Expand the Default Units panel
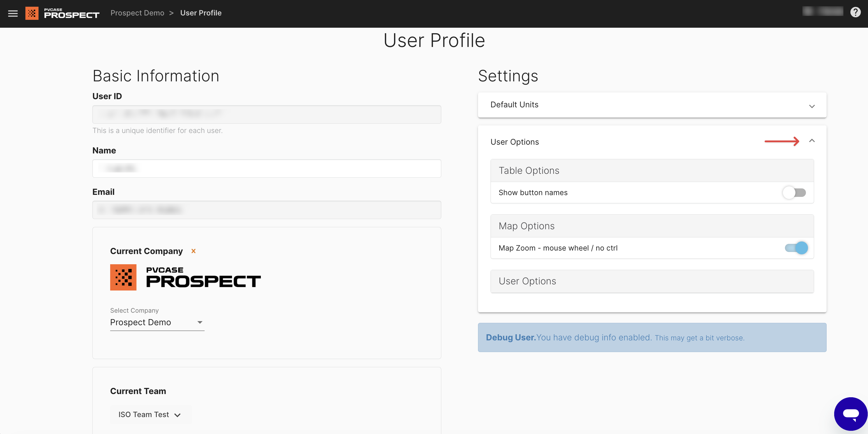The width and height of the screenshot is (868, 434). (652, 105)
